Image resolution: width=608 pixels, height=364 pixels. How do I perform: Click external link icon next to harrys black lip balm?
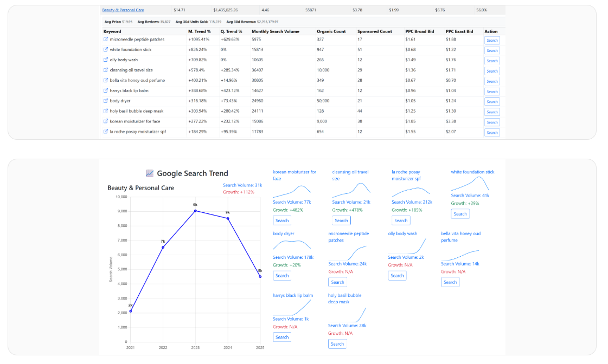point(106,91)
